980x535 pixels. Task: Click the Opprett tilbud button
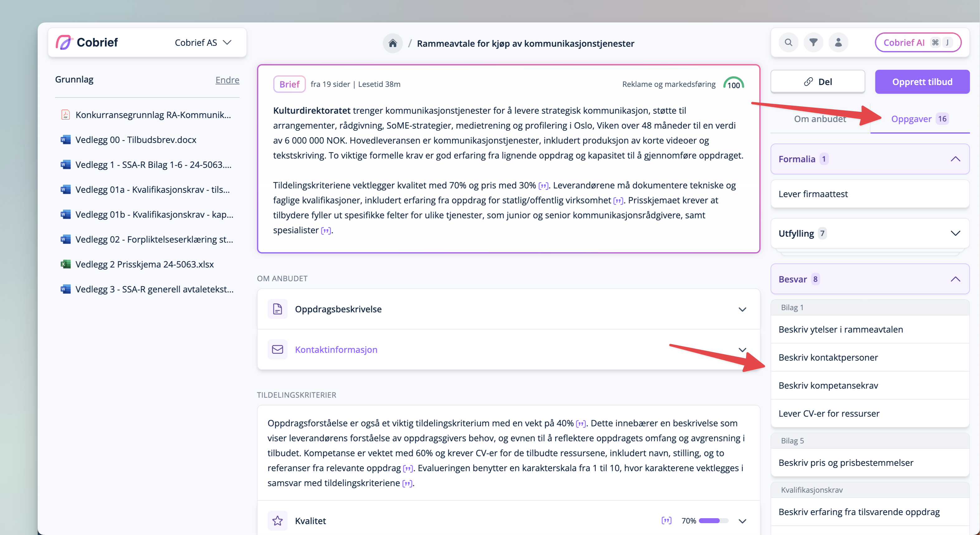[x=922, y=82]
